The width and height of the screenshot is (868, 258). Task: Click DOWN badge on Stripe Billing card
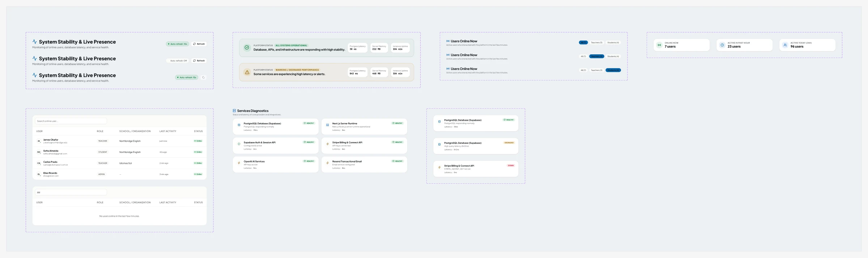(x=511, y=165)
